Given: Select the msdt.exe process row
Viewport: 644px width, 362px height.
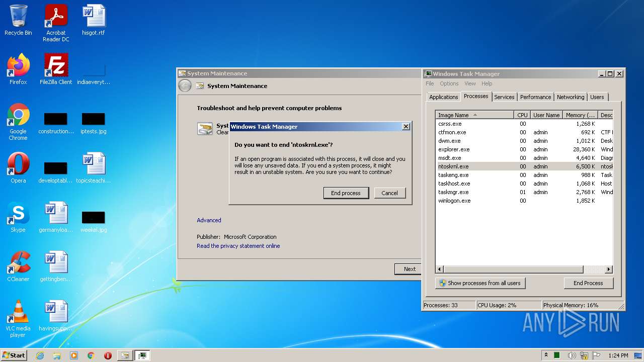Looking at the screenshot, I should (524, 158).
